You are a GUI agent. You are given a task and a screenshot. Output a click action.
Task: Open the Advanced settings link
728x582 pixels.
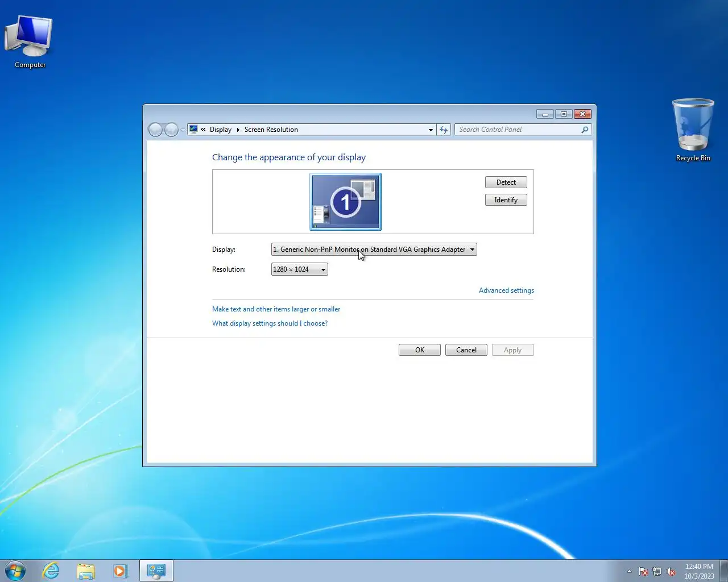[x=506, y=290]
